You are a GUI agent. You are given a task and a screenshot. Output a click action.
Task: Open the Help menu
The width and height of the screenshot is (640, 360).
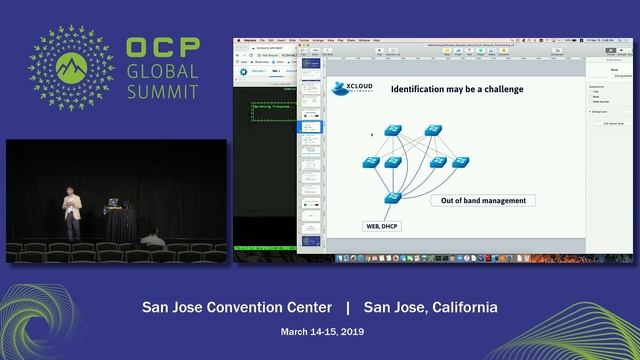(376, 40)
